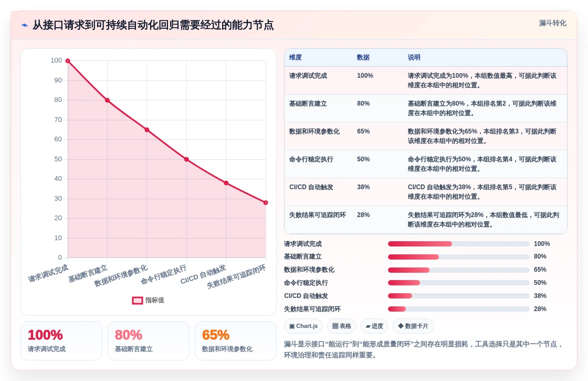This screenshot has height=381, width=588.
Task: Click the chart point for 基础断言建立 at 80
Action: click(x=107, y=100)
